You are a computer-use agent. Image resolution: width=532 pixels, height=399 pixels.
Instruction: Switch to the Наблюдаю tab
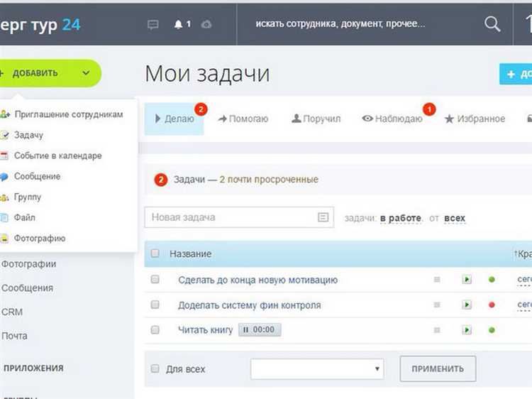pyautogui.click(x=392, y=119)
